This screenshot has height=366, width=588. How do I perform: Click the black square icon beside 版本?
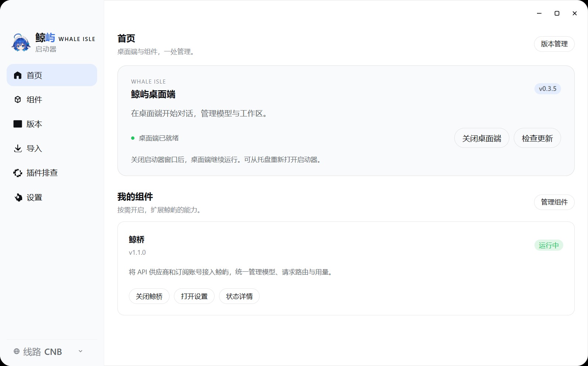17,124
